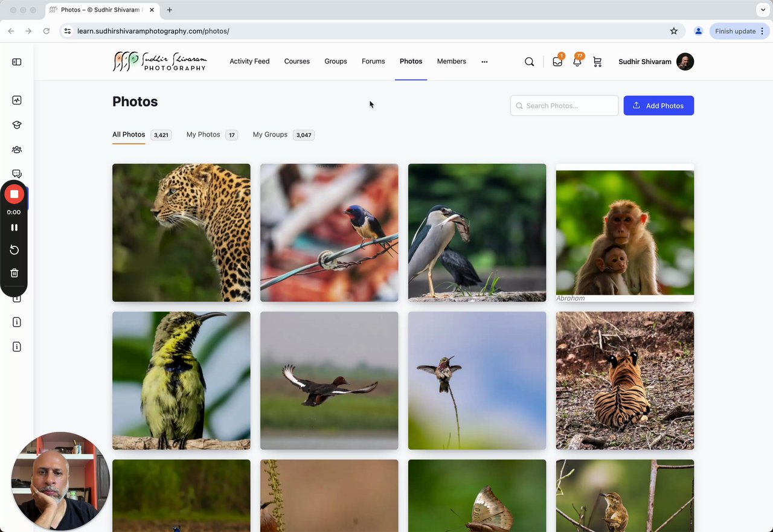
Task: Open site search magnifier in header
Action: (529, 62)
